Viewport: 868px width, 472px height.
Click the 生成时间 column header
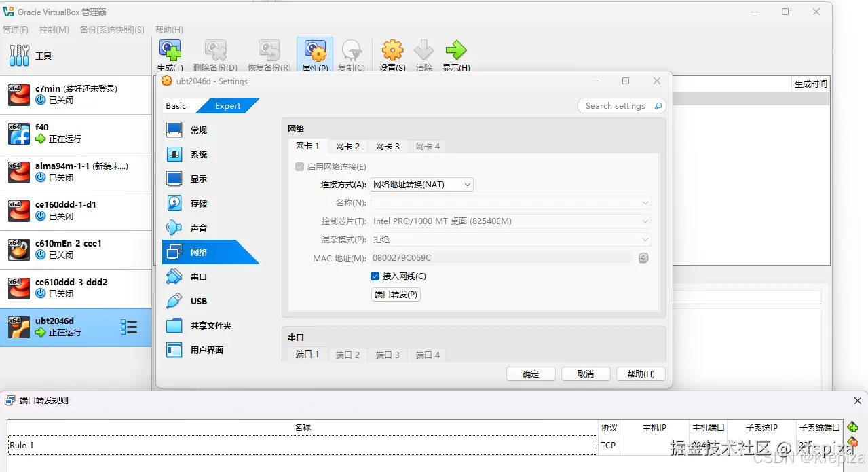811,84
